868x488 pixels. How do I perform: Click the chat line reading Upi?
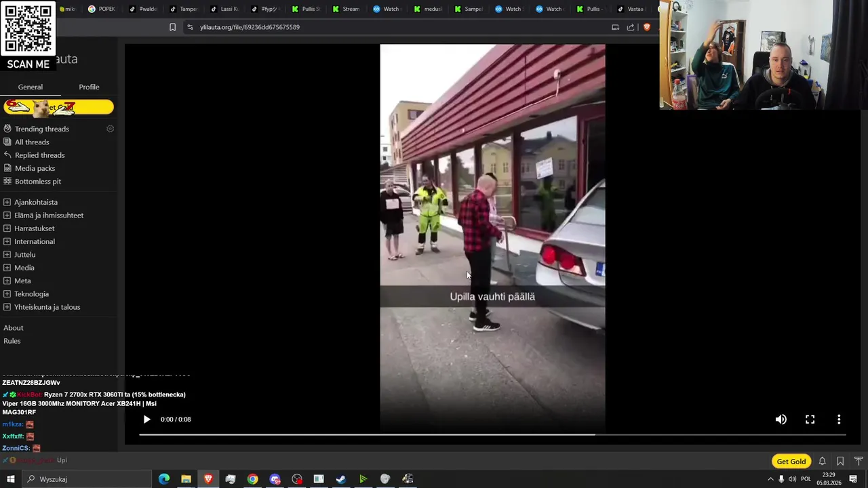click(x=62, y=460)
